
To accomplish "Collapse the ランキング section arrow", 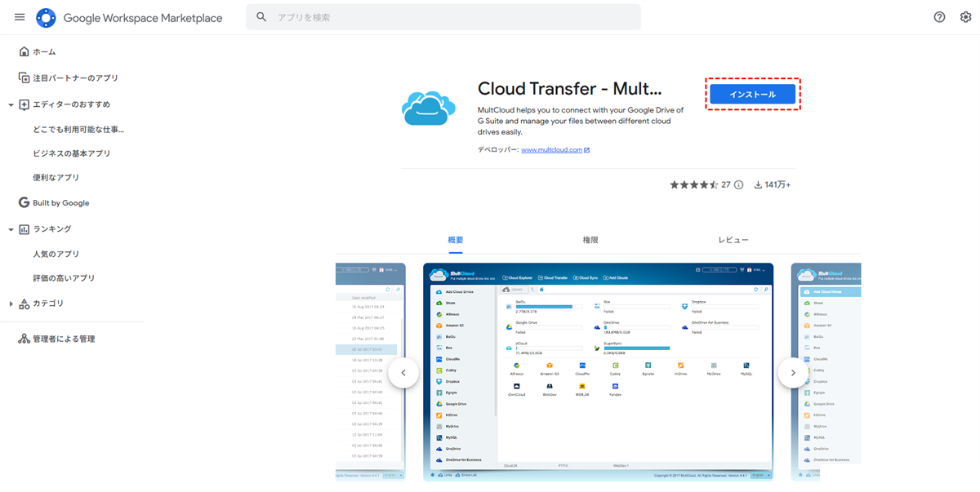I will click(11, 229).
